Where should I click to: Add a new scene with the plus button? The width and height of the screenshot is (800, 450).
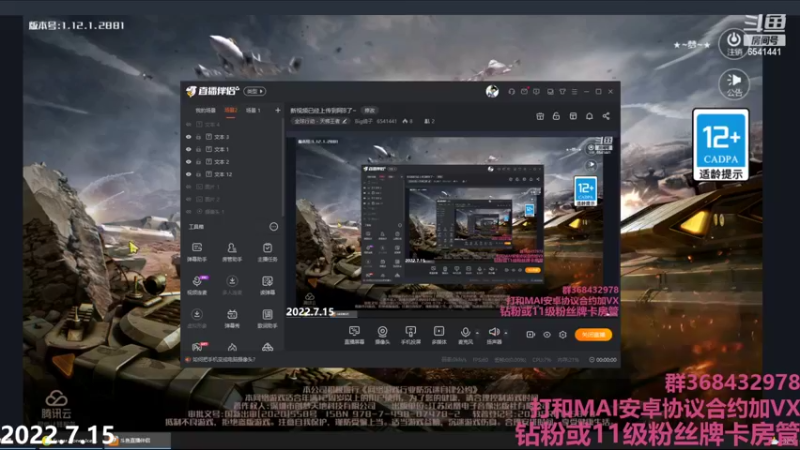click(x=278, y=110)
